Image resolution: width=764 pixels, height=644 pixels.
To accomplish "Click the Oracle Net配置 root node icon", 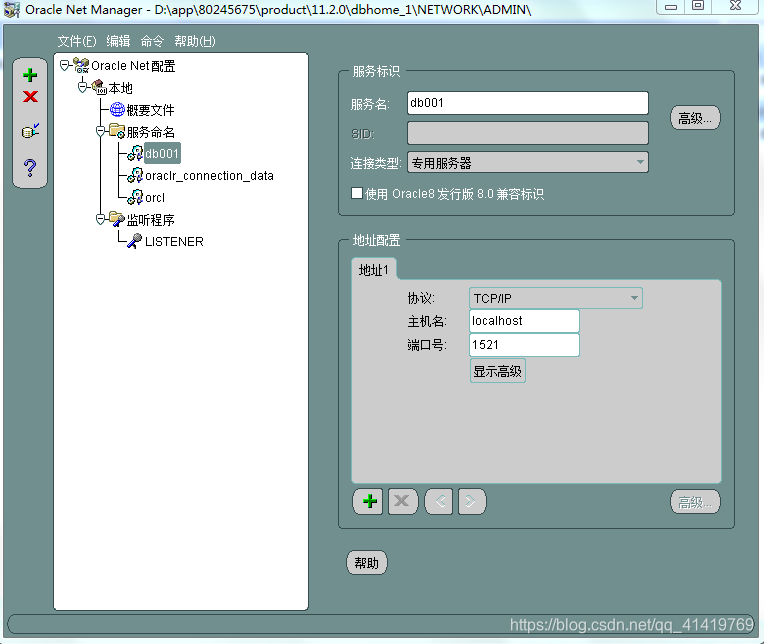I will (x=81, y=65).
